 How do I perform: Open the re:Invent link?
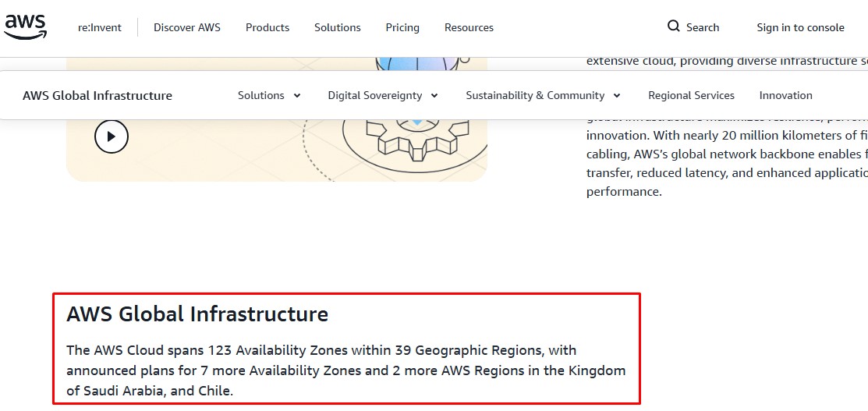click(100, 28)
